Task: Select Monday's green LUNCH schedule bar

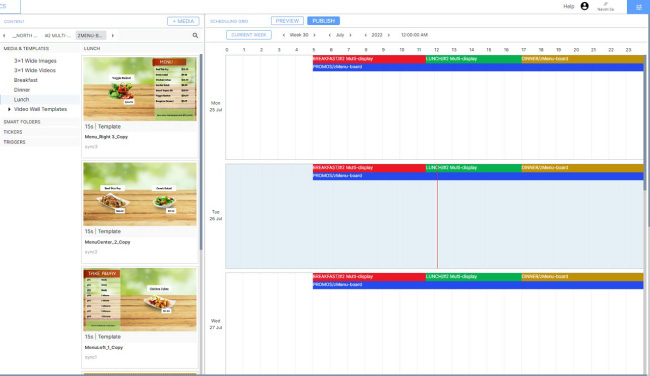Action: pos(473,59)
